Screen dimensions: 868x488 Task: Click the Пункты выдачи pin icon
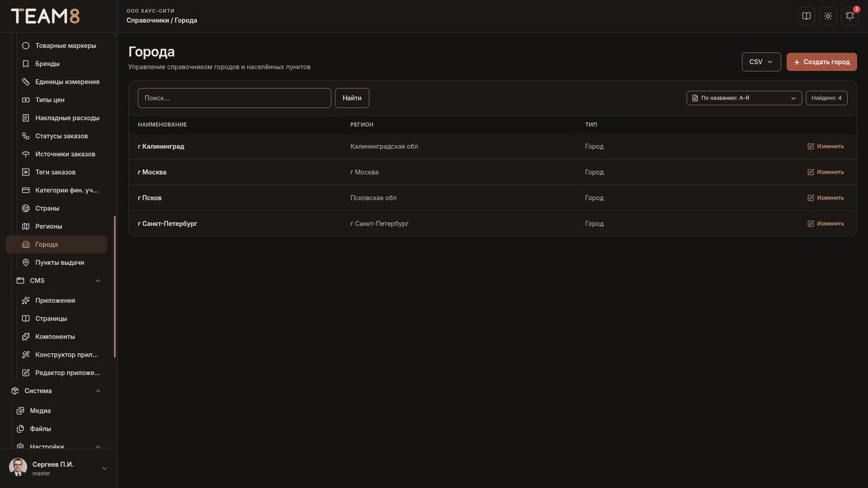point(26,263)
